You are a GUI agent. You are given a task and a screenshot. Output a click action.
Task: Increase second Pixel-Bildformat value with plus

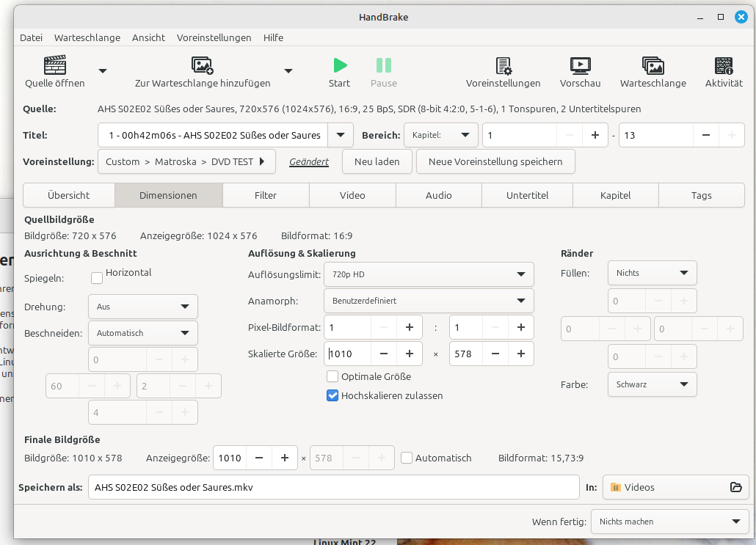pos(520,327)
